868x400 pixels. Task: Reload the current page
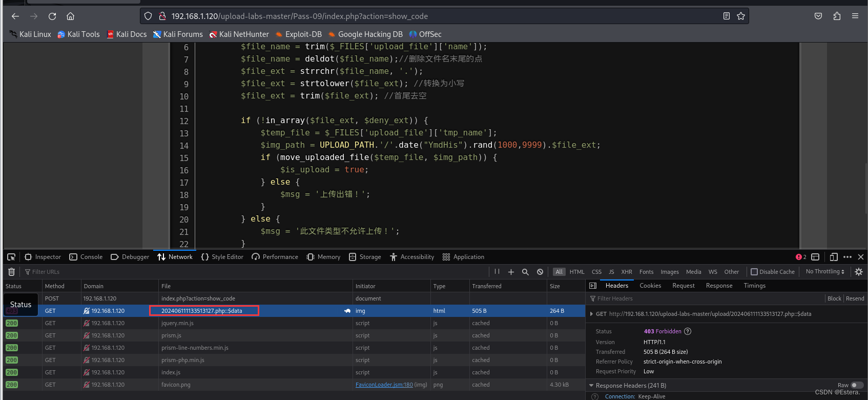click(52, 16)
